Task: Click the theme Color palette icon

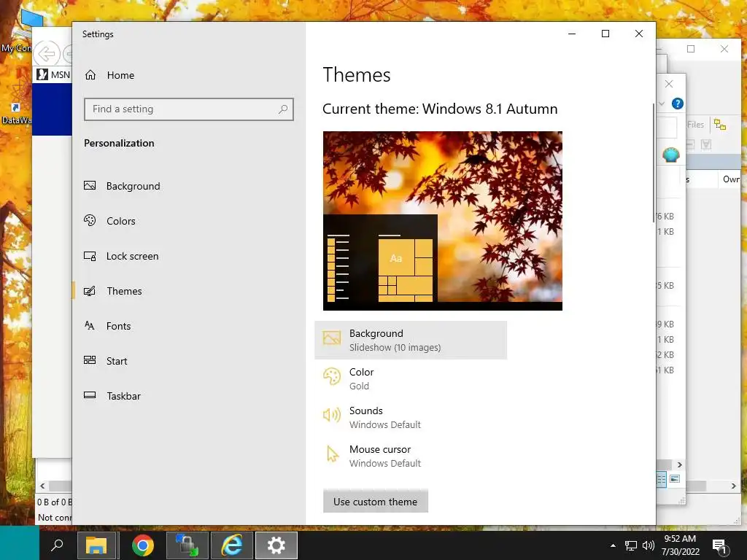Action: 332,377
